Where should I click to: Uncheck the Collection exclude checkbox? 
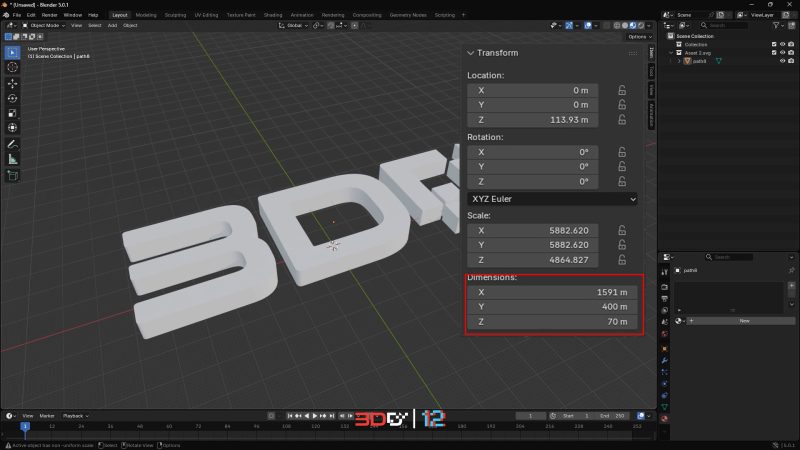[x=773, y=45]
